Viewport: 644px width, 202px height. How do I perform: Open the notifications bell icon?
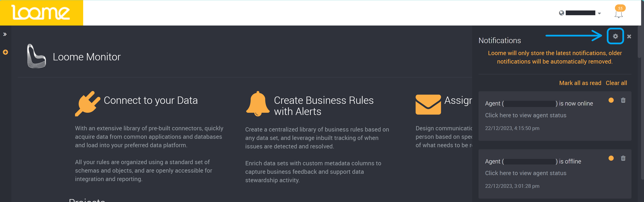click(x=618, y=15)
